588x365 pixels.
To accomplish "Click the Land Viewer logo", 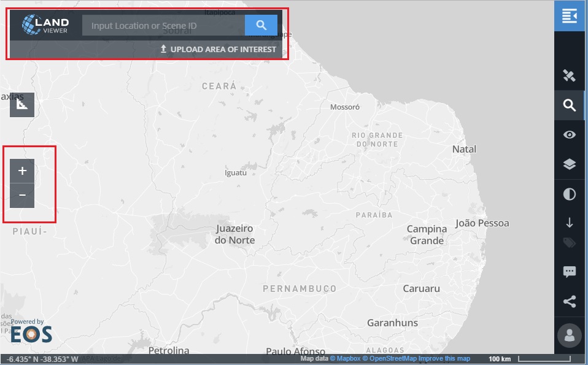I will (x=45, y=25).
